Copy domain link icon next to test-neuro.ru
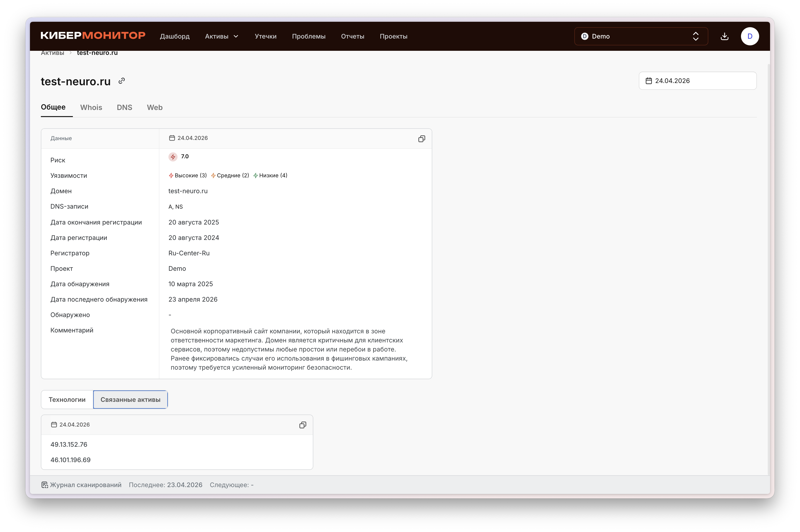800x532 pixels. click(121, 81)
